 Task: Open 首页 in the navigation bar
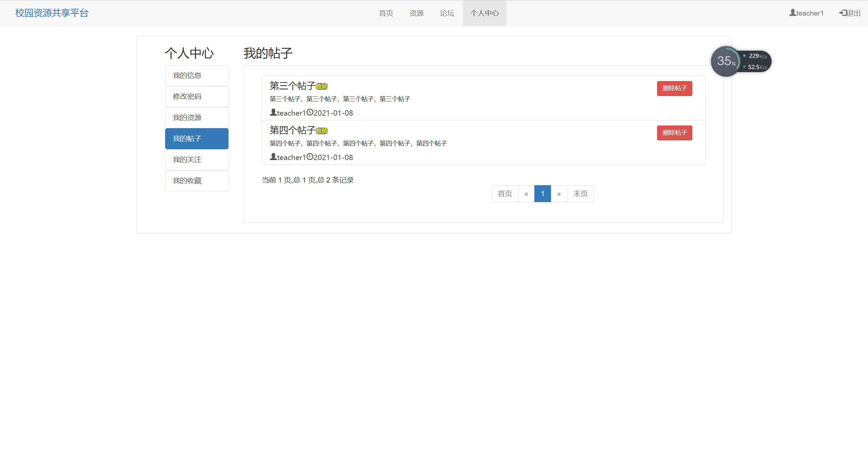click(386, 13)
